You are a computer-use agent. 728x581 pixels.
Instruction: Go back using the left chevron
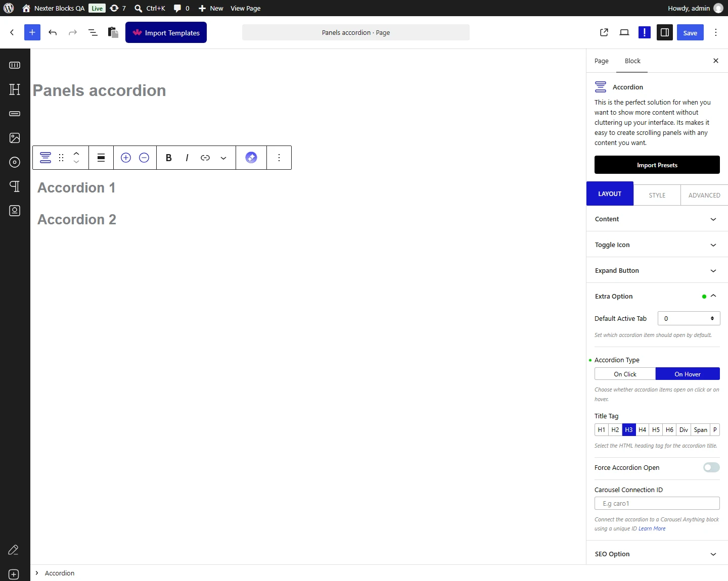(12, 32)
